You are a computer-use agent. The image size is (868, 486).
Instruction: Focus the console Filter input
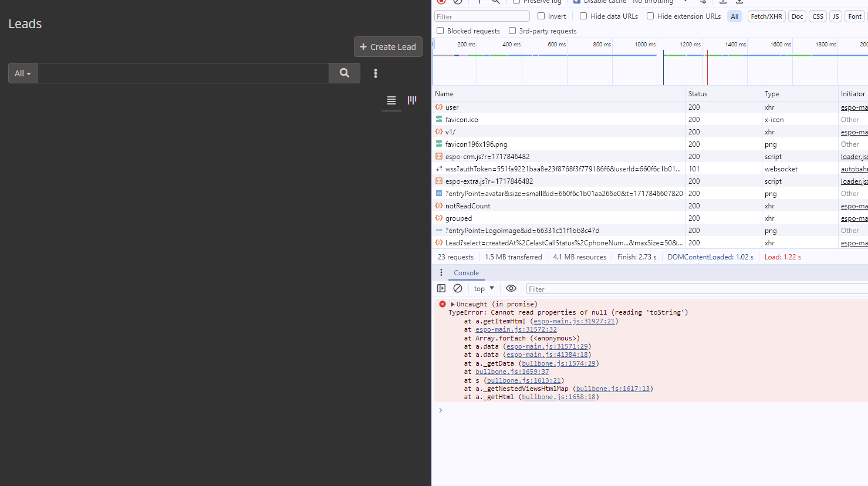(x=697, y=289)
